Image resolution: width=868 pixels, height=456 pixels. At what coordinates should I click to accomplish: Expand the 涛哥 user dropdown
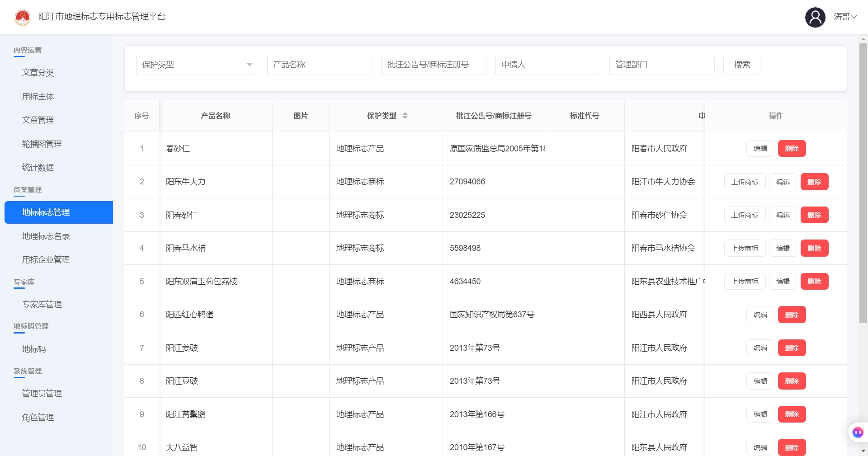(845, 17)
